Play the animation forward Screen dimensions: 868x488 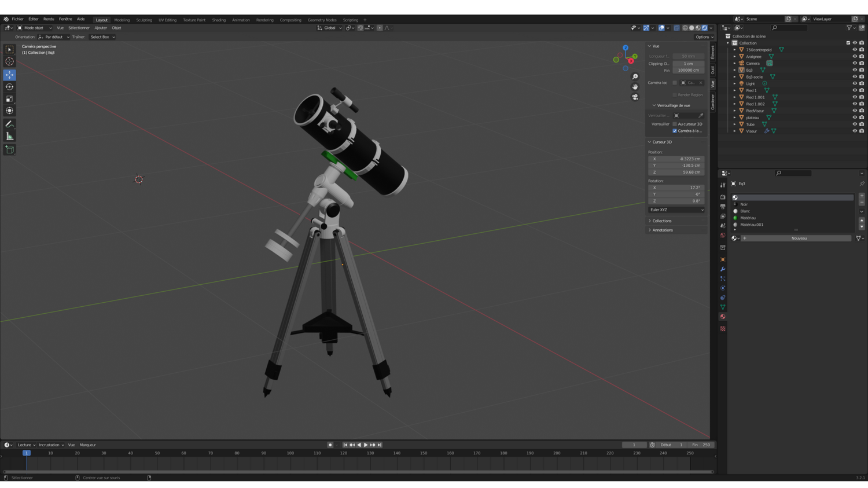[366, 445]
